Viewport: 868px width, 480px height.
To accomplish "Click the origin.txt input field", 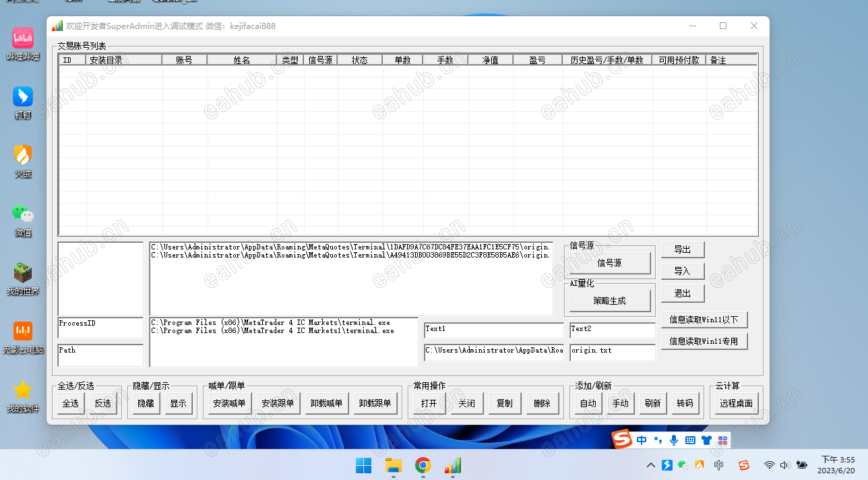I will 613,352.
